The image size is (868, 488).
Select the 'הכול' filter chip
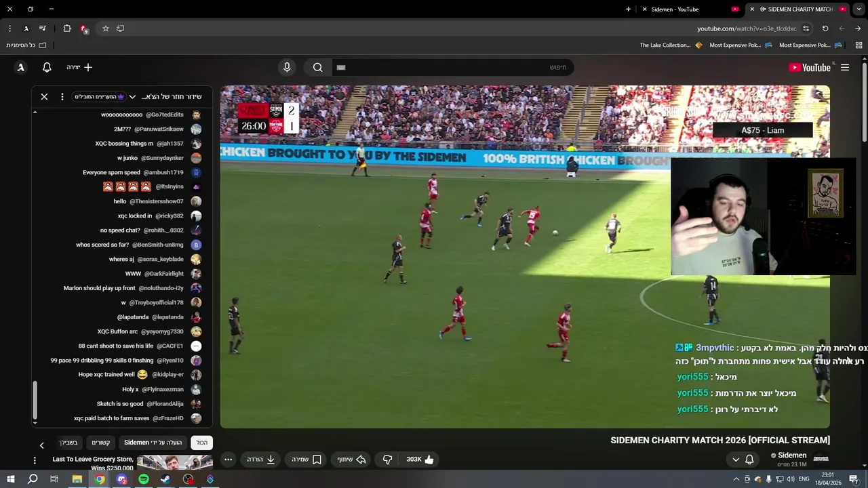pyautogui.click(x=202, y=443)
